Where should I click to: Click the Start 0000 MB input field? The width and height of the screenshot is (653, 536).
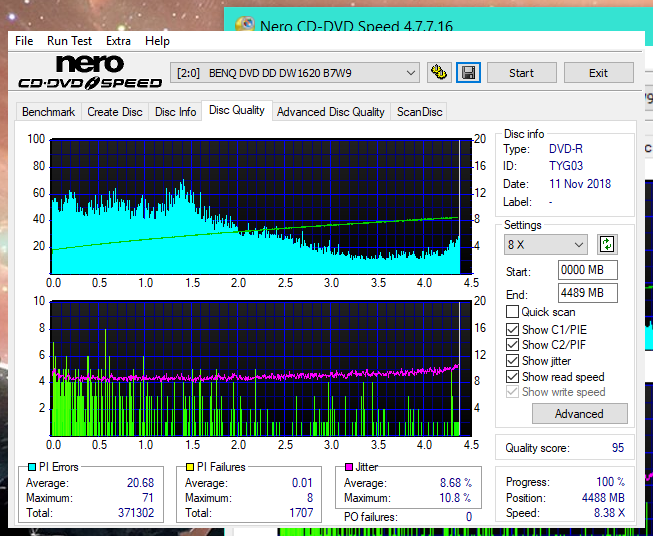tap(587, 270)
